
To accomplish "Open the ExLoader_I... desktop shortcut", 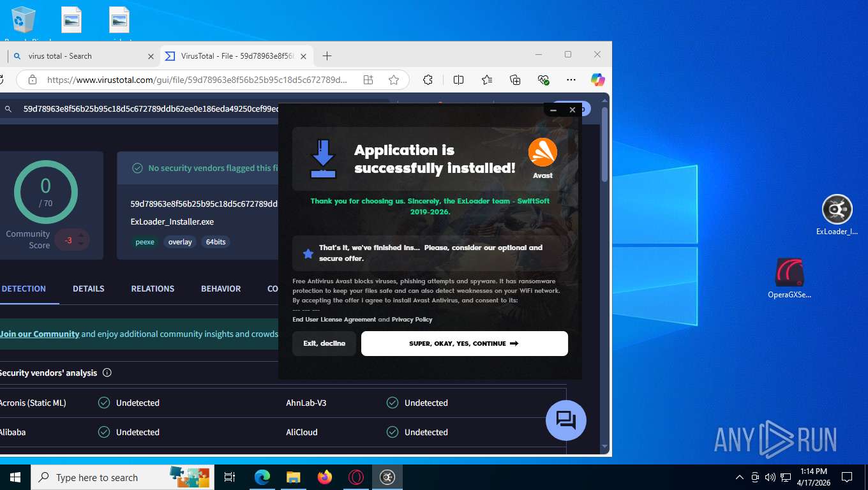I will click(x=837, y=216).
